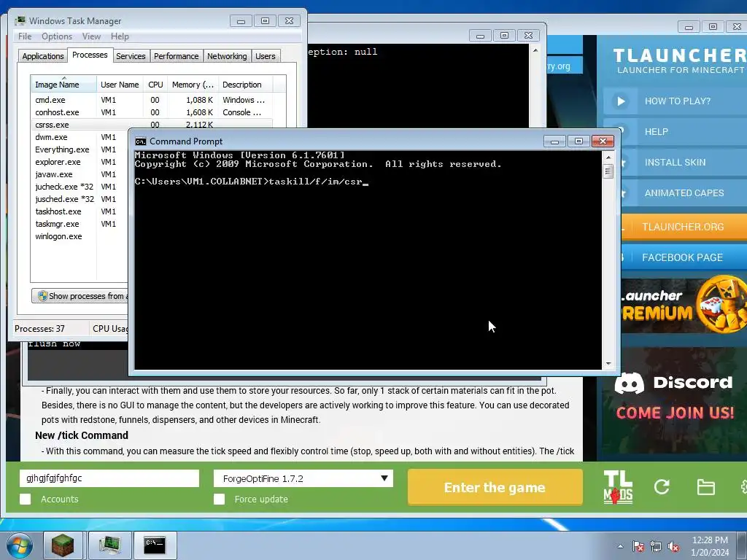The image size is (747, 560).
Task: Select the explorer.exe process row
Action: (80, 162)
